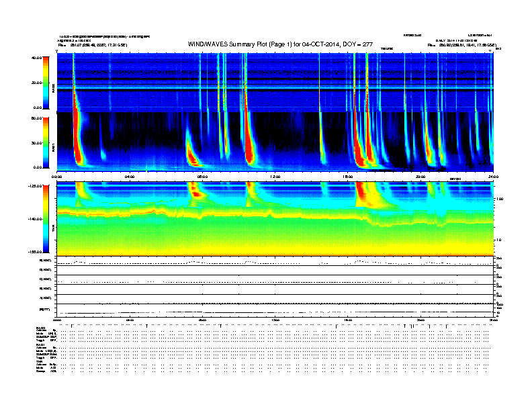Click the vertical RAD1 axis label
Viewport: 532px width, 411px height.
pyautogui.click(x=53, y=148)
